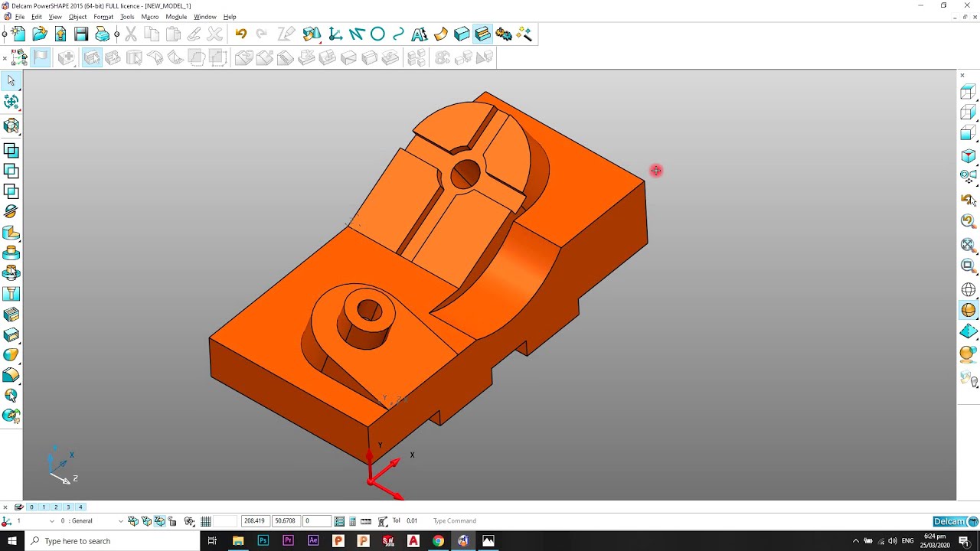Open Google Chrome from the taskbar

point(438,541)
